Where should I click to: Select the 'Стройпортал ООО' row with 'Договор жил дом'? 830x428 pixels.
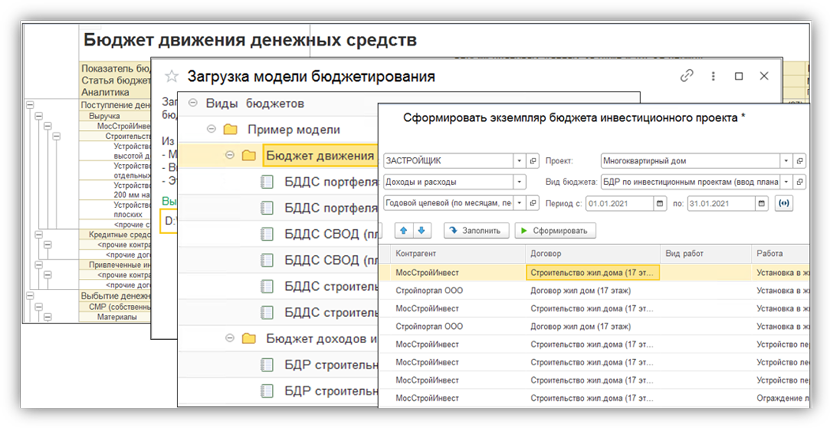pyautogui.click(x=460, y=290)
